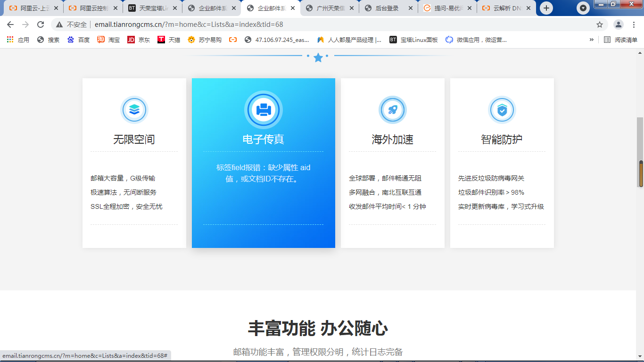
Task: Switch to the 云解析 DN tab
Action: [x=506, y=8]
